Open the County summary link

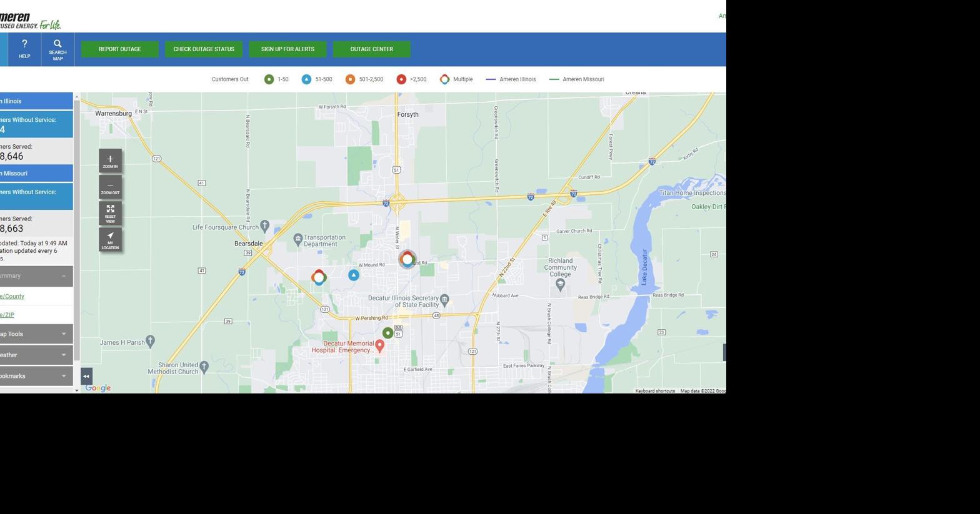(12, 296)
